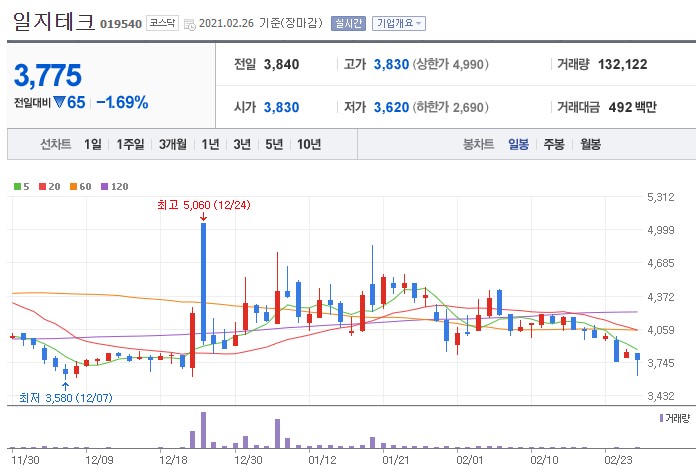The image size is (696, 475).
Task: Select the 10년 line chart tab
Action: tap(309, 144)
